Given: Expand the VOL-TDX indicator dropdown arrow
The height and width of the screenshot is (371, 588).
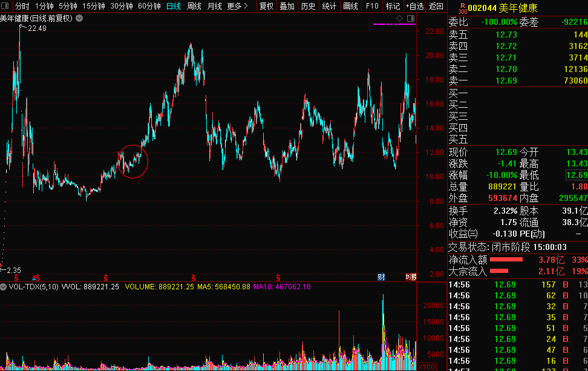Looking at the screenshot, I should tap(4, 287).
